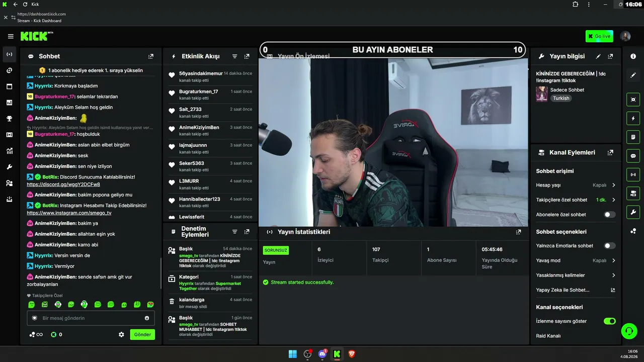Click the kalandarga moderation entry
This screenshot has width=644, height=362.
pyautogui.click(x=210, y=303)
